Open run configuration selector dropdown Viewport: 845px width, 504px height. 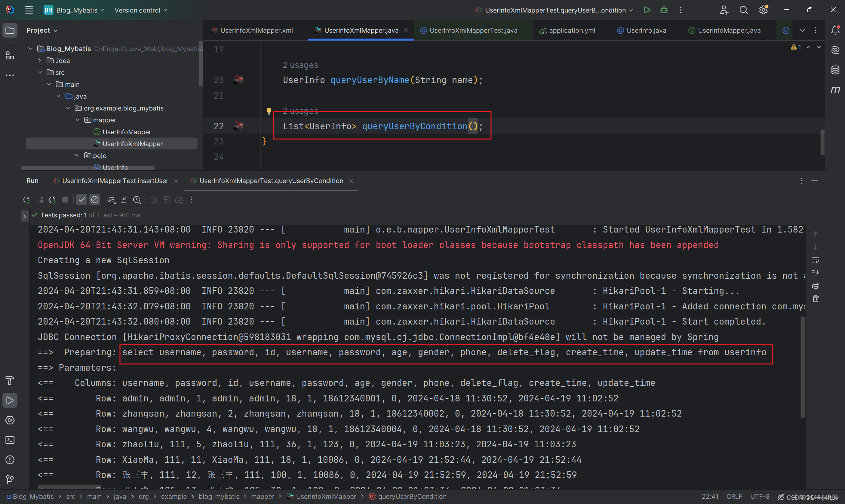click(554, 10)
